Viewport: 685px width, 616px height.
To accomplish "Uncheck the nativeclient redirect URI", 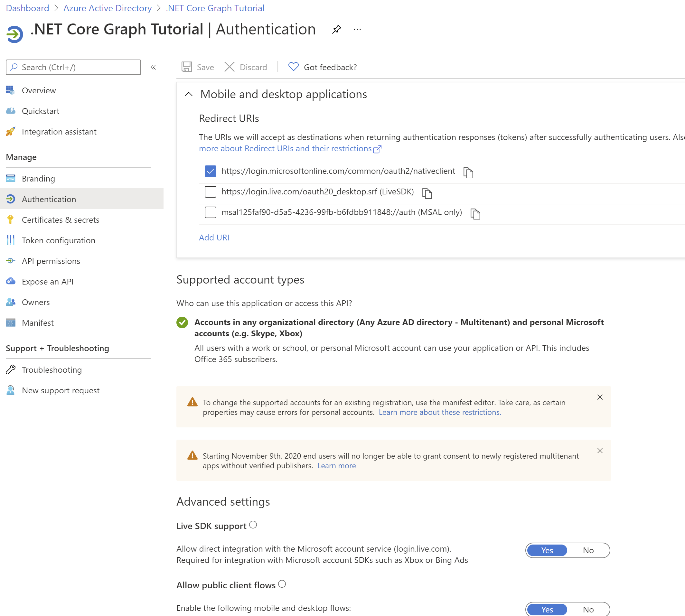I will [210, 171].
